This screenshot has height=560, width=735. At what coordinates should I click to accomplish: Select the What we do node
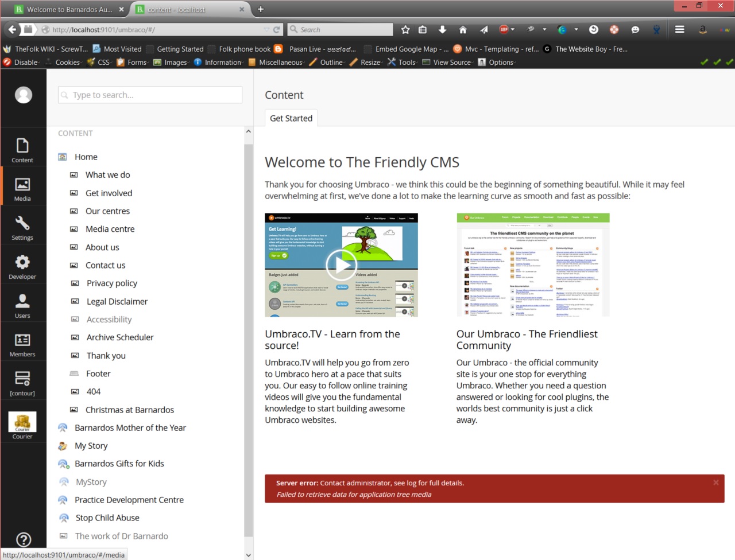pyautogui.click(x=108, y=175)
